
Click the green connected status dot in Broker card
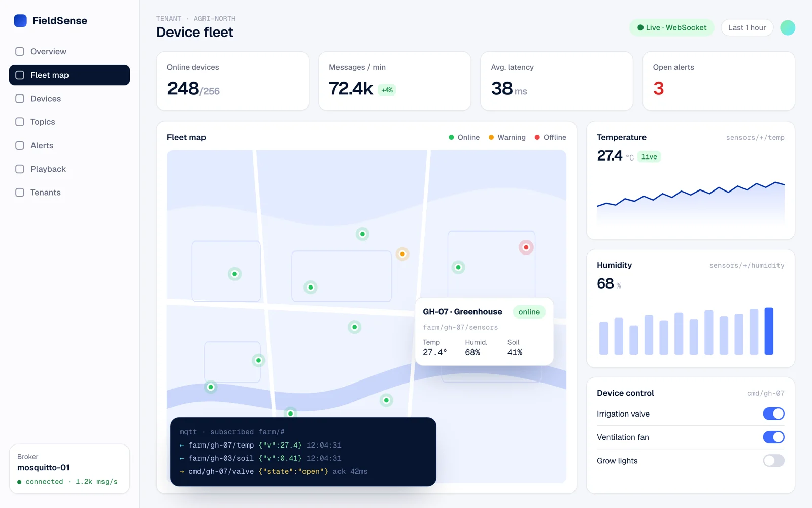[x=19, y=482]
